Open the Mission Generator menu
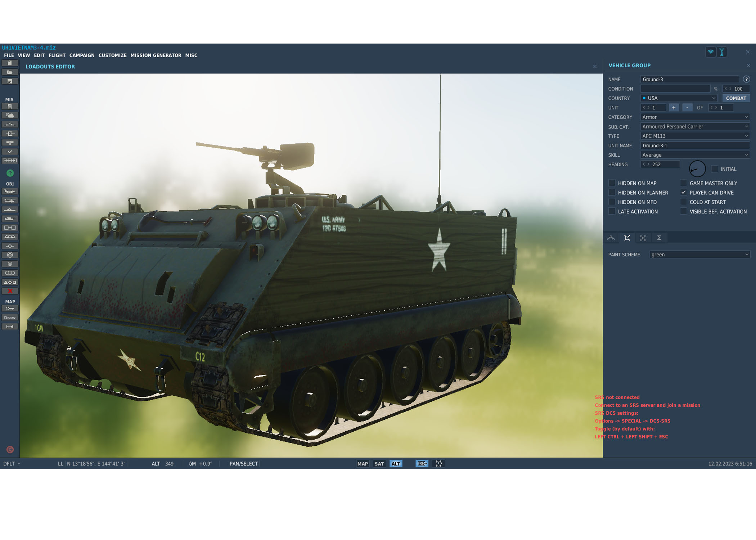Screen dimensions: 756x540 156,55
